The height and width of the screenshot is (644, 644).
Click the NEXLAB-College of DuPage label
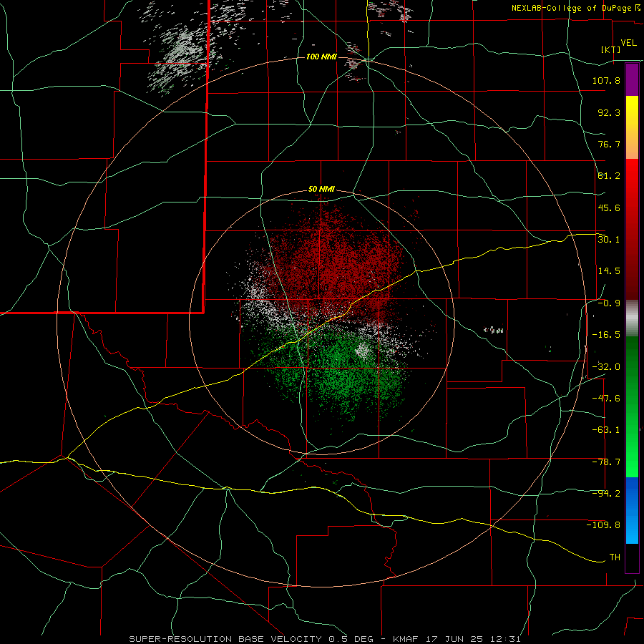point(575,8)
